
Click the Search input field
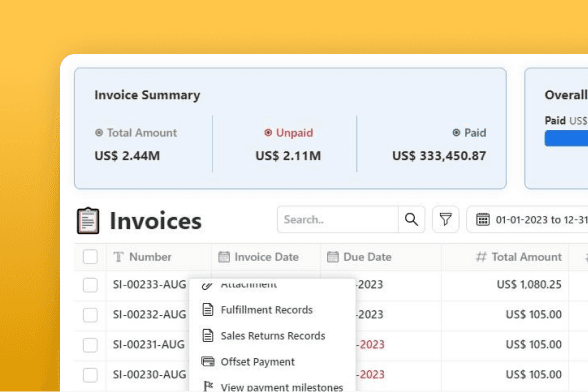(x=338, y=219)
